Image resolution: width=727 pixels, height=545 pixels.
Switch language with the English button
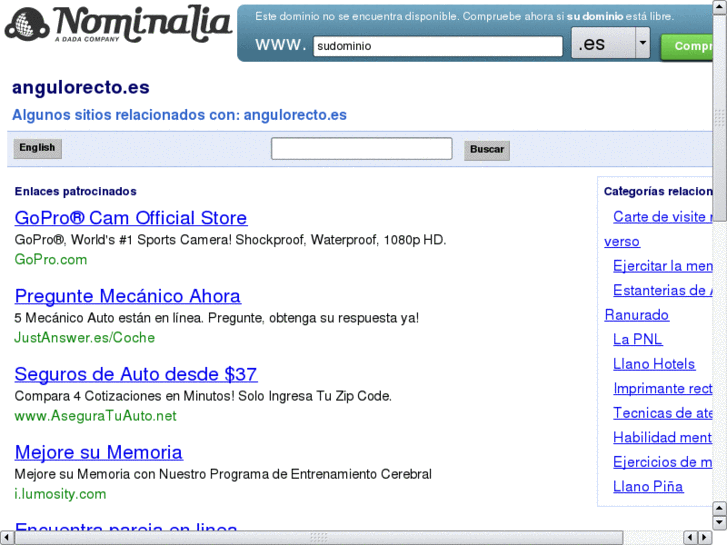pos(37,148)
